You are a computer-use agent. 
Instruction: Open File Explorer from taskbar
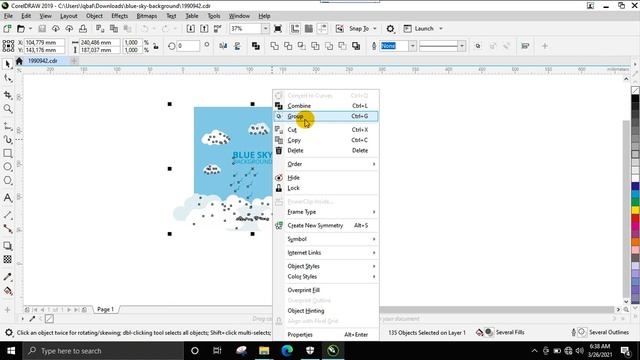point(264,351)
